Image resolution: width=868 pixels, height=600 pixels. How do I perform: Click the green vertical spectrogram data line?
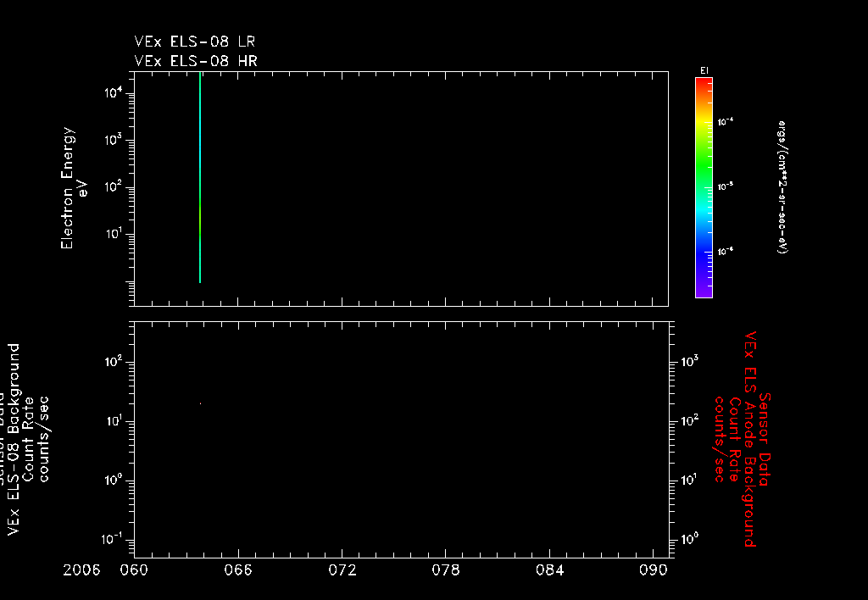click(200, 177)
